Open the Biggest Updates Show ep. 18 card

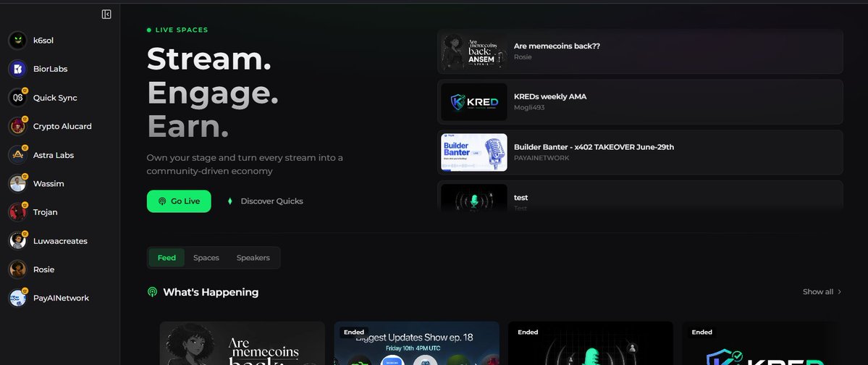(x=417, y=343)
